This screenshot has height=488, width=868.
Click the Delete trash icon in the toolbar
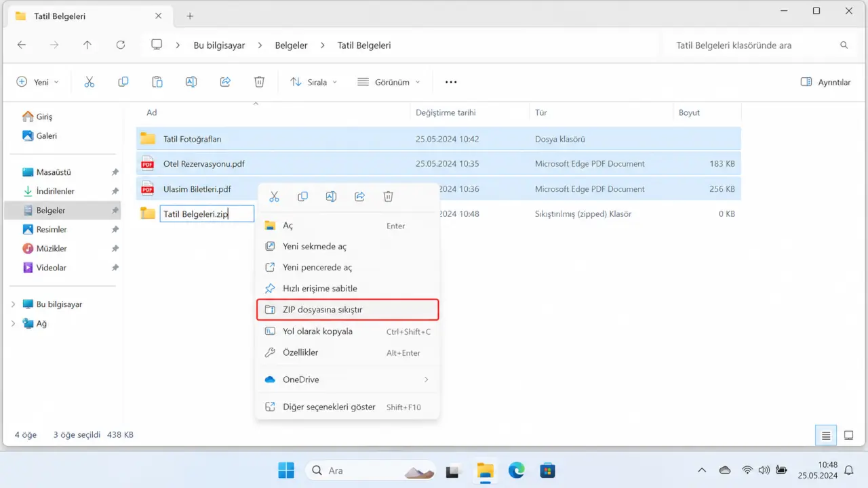tap(259, 82)
